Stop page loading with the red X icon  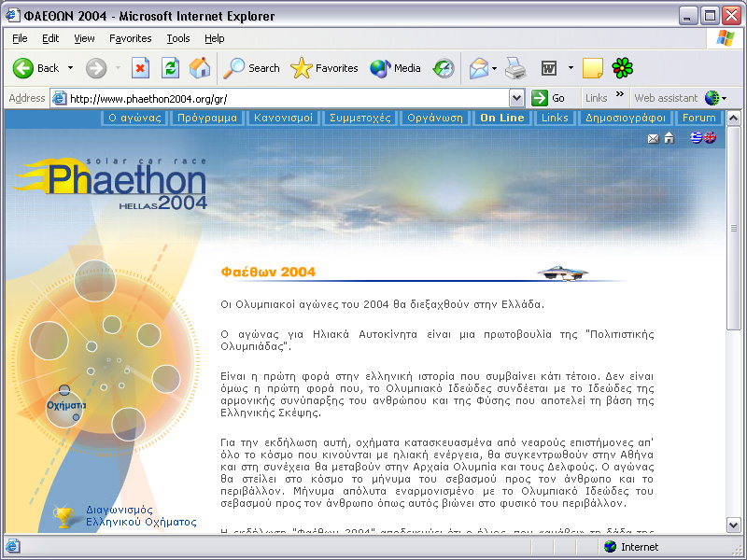pyautogui.click(x=140, y=68)
